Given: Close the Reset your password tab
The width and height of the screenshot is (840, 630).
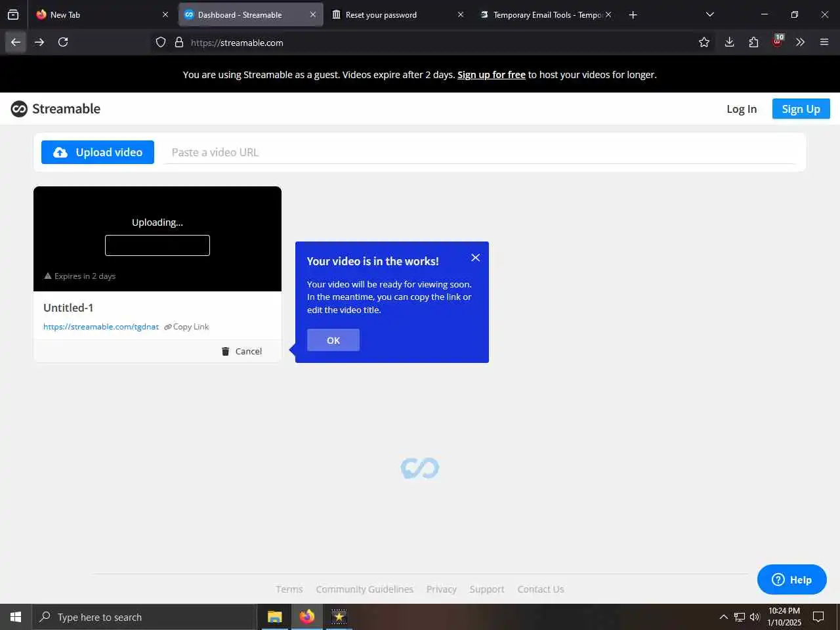Looking at the screenshot, I should click(x=461, y=14).
